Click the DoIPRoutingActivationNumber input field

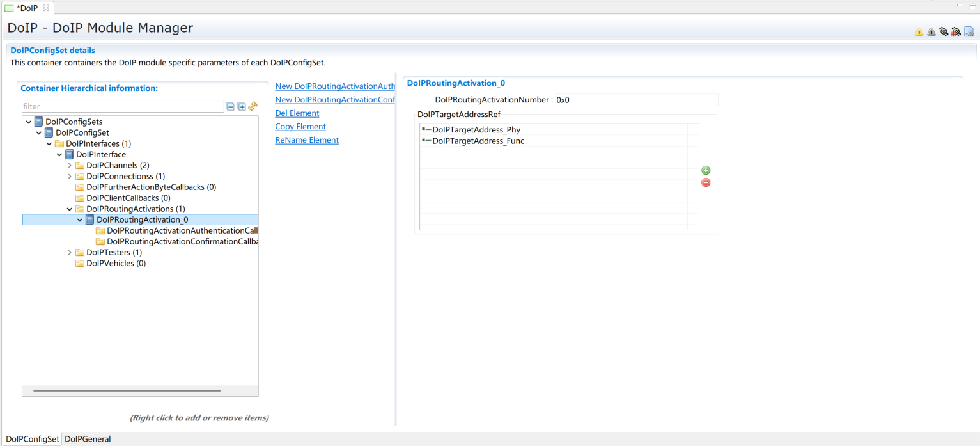click(x=635, y=100)
